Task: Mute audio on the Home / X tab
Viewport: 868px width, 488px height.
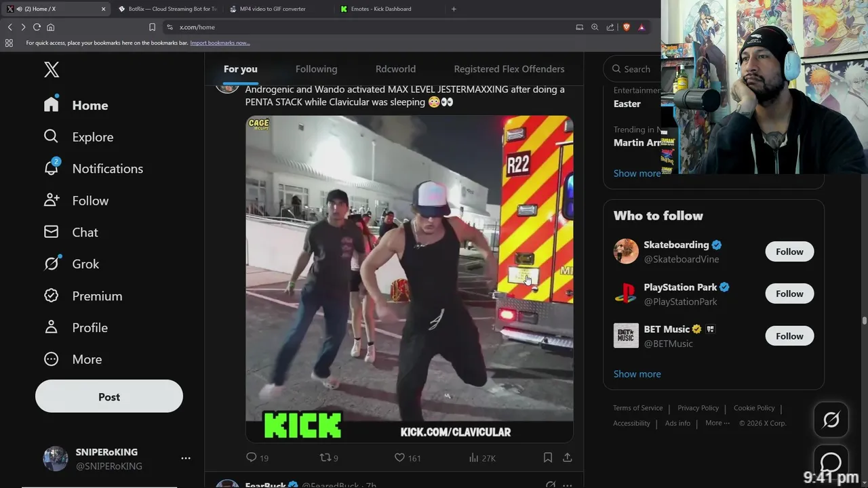Action: point(19,9)
